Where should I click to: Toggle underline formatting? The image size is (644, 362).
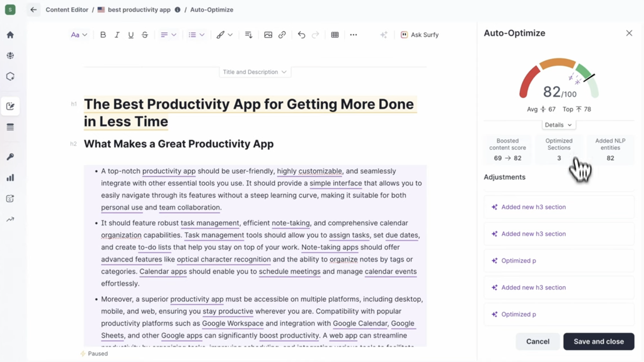[x=131, y=35]
